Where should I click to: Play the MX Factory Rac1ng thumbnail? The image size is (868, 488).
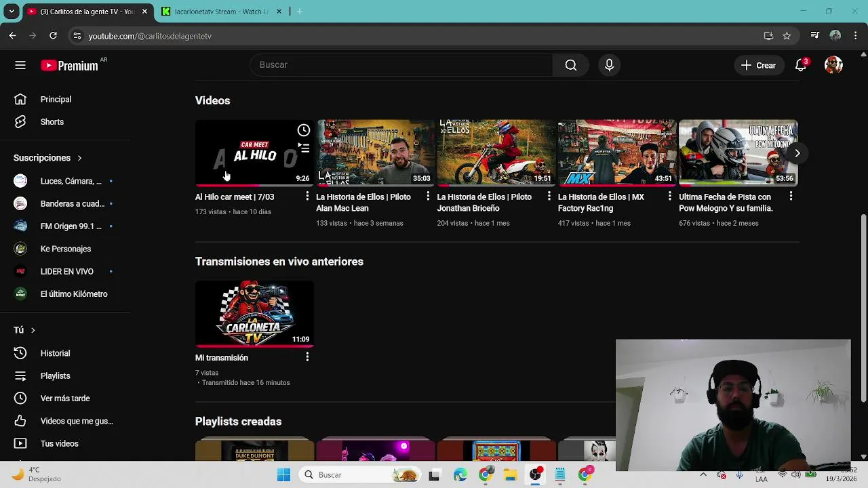tap(617, 153)
